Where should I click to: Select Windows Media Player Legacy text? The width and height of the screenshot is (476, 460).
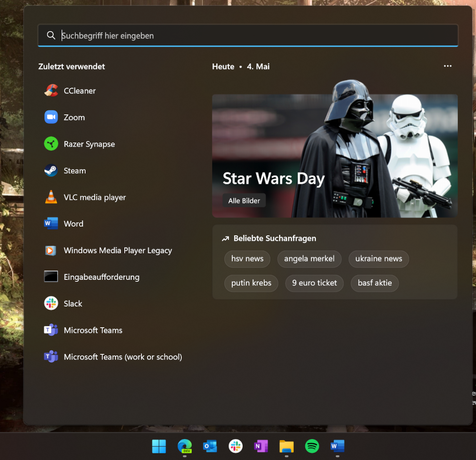pyautogui.click(x=118, y=250)
